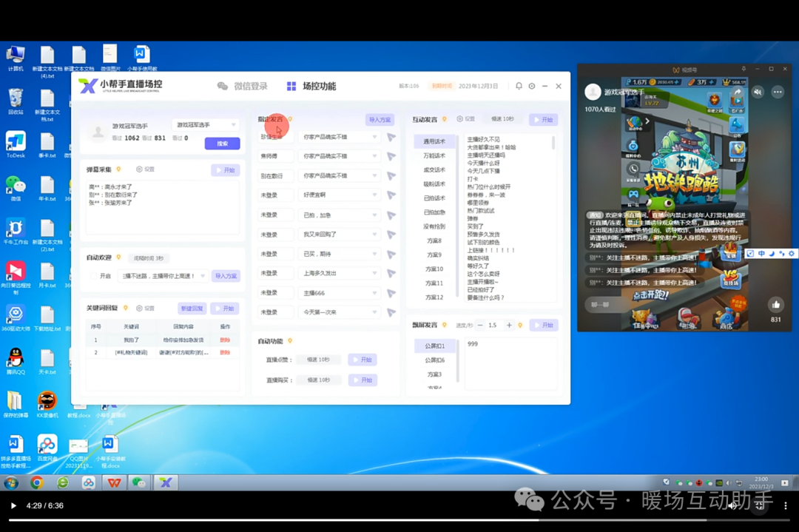799x532 pixels.
Task: Expand the 已拍，加急 message dropdown
Action: 374,215
